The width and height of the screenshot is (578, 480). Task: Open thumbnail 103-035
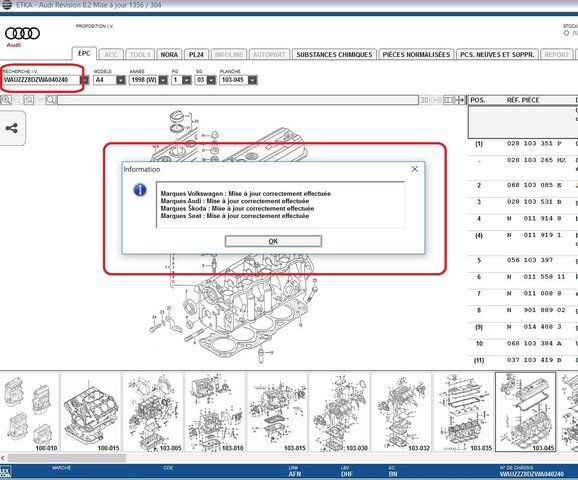[464, 412]
